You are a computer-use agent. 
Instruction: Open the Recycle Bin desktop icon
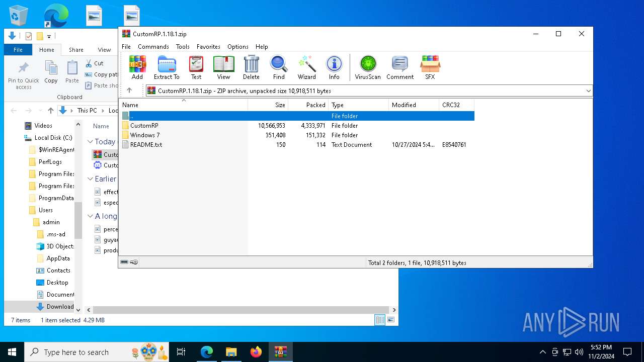pos(18,16)
